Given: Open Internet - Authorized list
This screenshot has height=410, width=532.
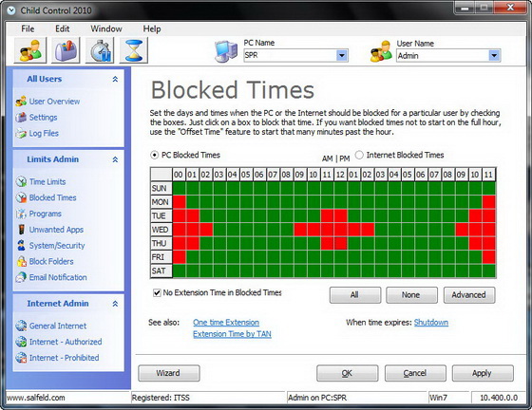Looking at the screenshot, I should tap(66, 342).
